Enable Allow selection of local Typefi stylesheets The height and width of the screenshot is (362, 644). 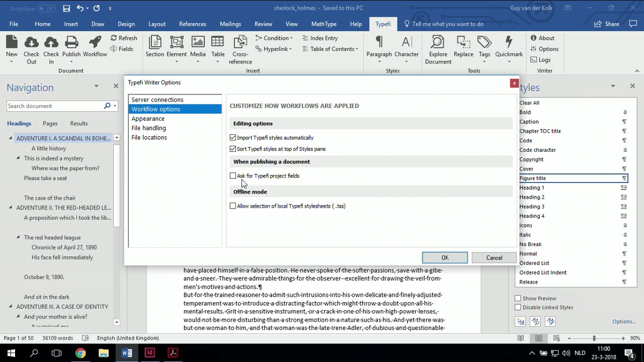[x=233, y=206]
